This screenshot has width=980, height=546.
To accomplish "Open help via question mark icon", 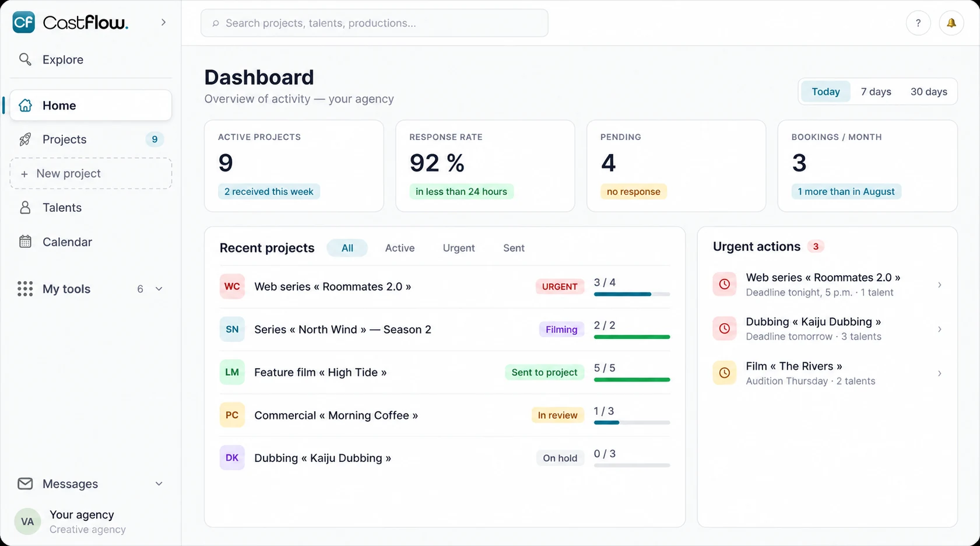I will coord(918,23).
